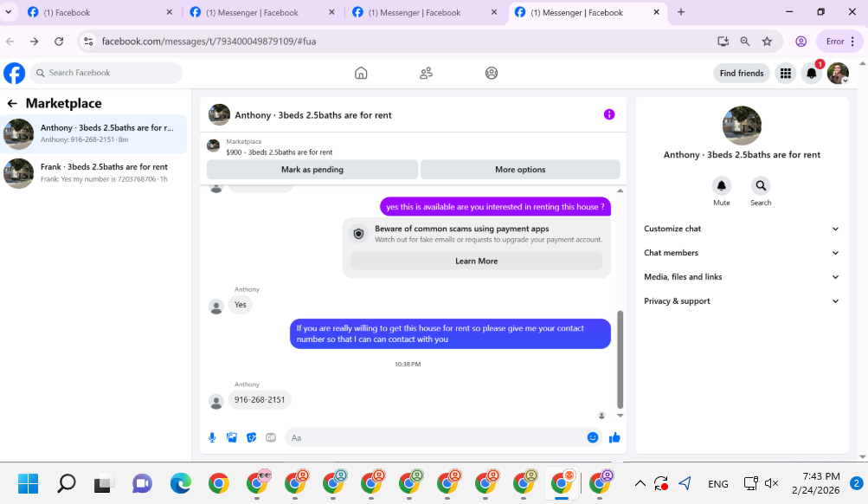Viewport: 868px width, 504px height.
Task: Switch to the first (1) Facebook tab
Action: pos(100,12)
